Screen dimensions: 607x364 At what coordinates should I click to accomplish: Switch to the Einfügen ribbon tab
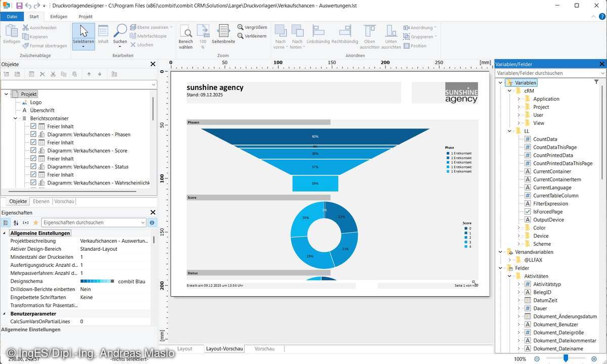click(59, 16)
